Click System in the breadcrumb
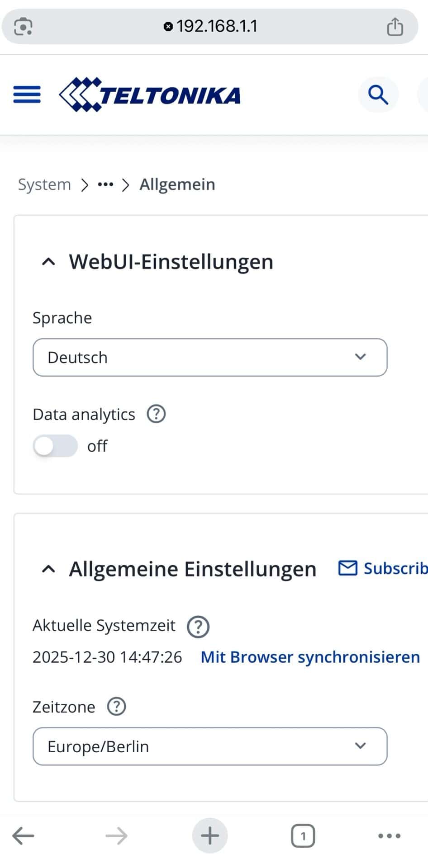This screenshot has height=868, width=428. pos(44,184)
